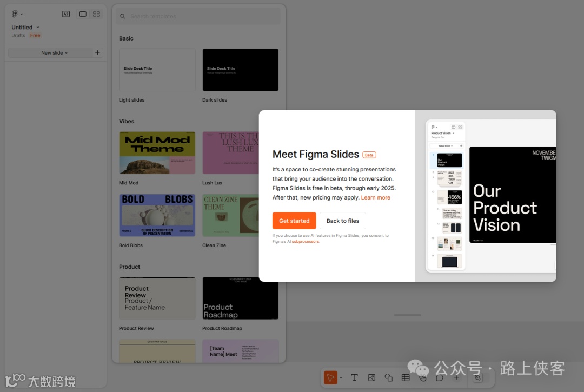This screenshot has height=392, width=584.
Task: Toggle design mode pen icon in toolbar
Action: pyautogui.click(x=477, y=377)
